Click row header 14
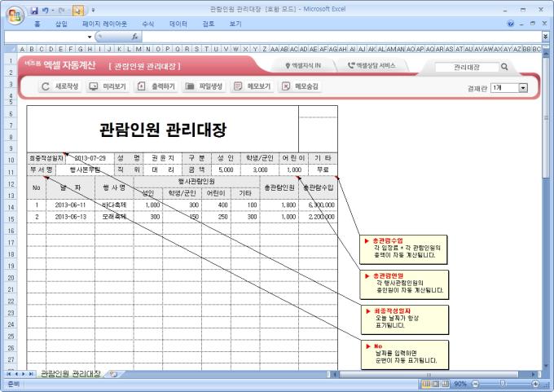This screenshot has width=554, height=392. (11, 207)
